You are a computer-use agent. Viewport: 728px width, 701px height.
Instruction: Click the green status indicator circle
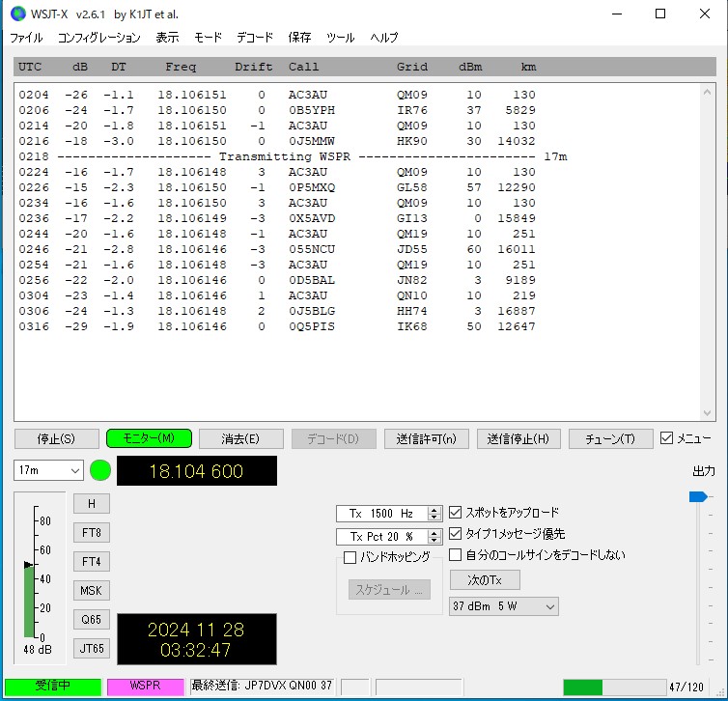100,470
